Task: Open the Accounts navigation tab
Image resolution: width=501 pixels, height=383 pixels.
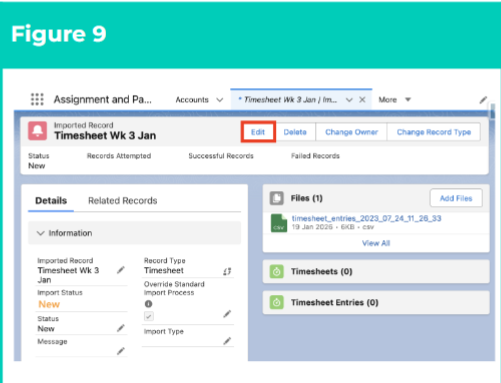Action: tap(192, 100)
